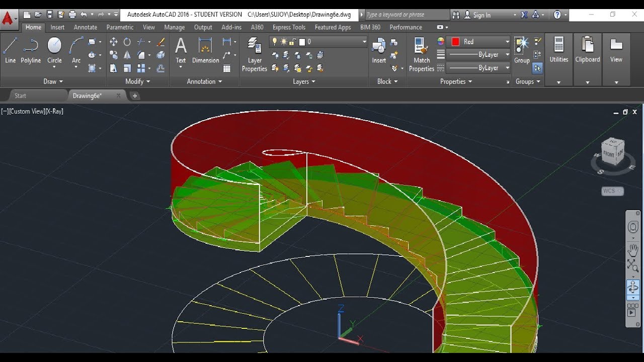Expand the Draw panel flyout
Viewport: 644px width, 362px height.
coord(53,81)
